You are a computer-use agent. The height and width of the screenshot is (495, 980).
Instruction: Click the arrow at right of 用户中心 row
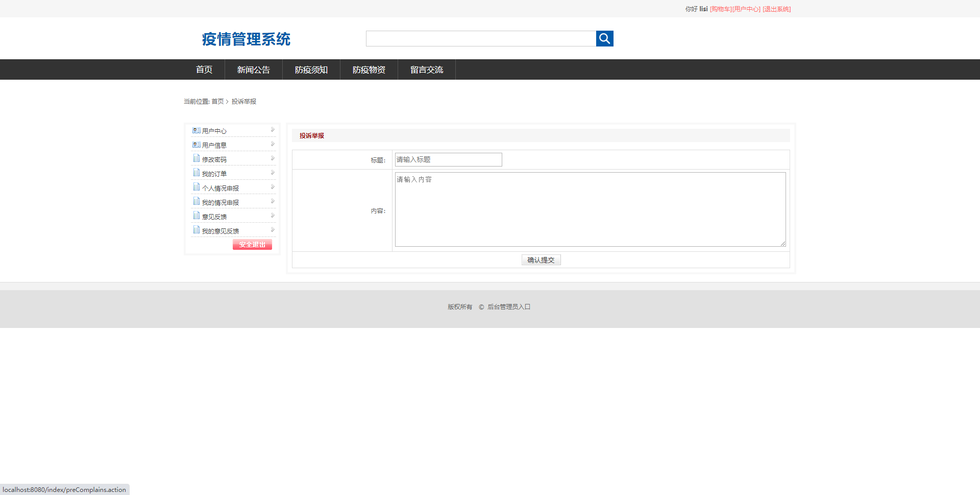[273, 130]
